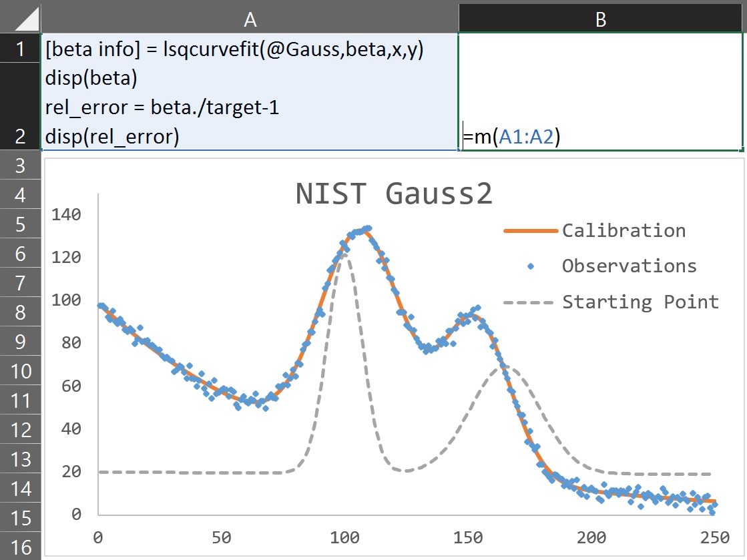This screenshot has width=747, height=560.
Task: Select row 1 header
Action: point(20,49)
